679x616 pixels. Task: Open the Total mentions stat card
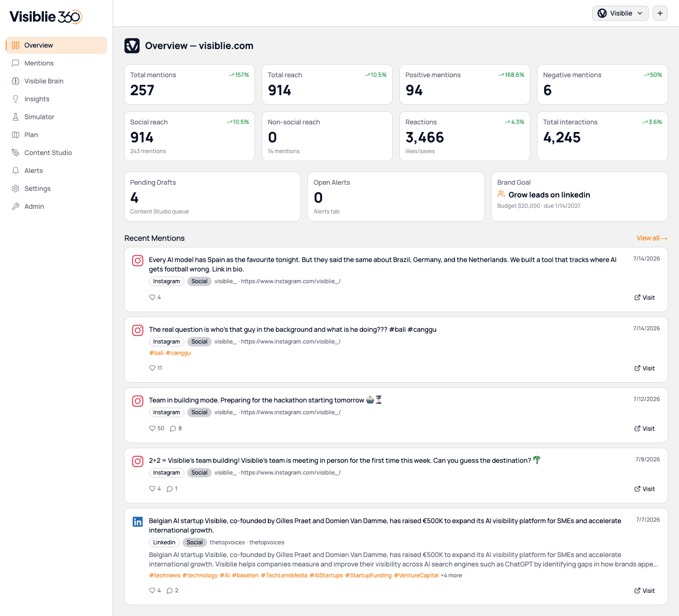(190, 84)
